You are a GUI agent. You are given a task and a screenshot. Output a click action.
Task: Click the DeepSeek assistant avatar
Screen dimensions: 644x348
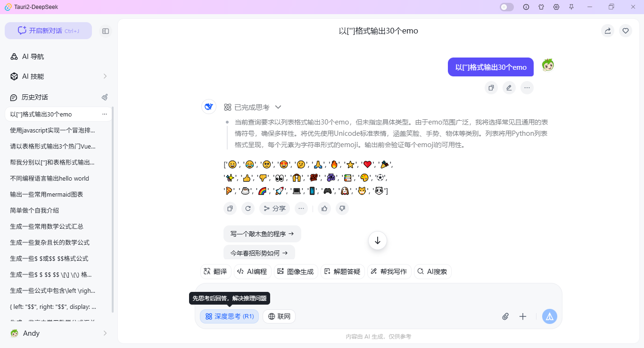click(209, 107)
